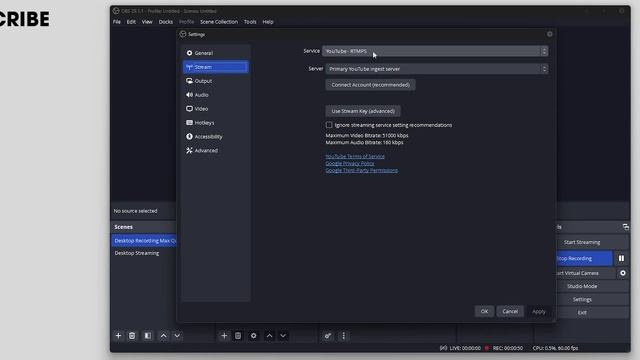640x360 pixels.
Task: Open the YouTube Terms of Service link
Action: pyautogui.click(x=355, y=156)
